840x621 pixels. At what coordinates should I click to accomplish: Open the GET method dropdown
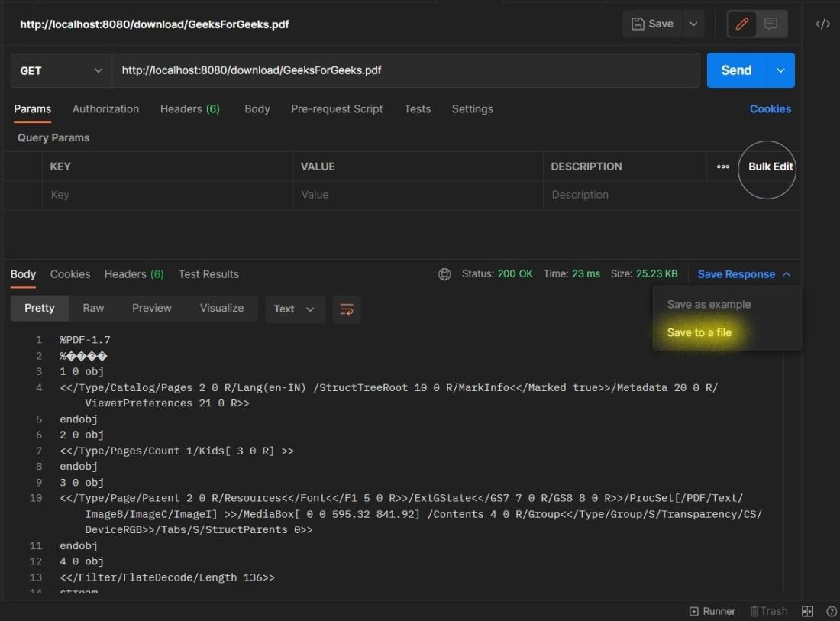pyautogui.click(x=61, y=71)
